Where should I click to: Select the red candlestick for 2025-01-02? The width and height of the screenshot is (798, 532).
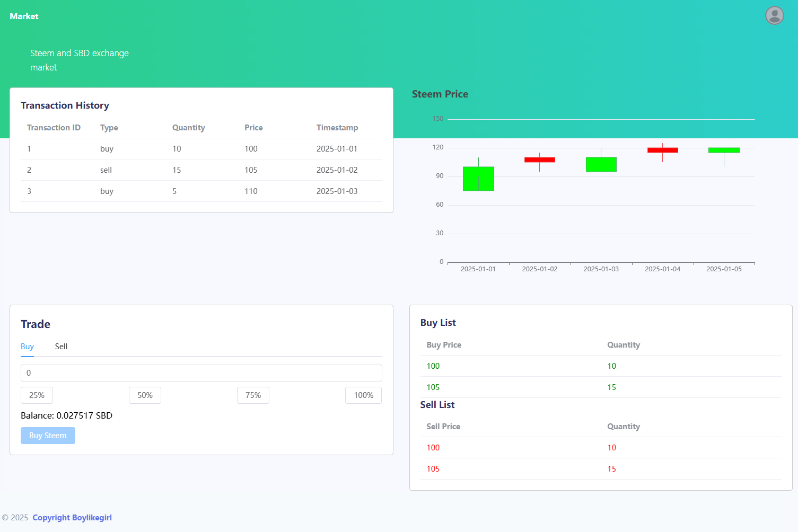(x=540, y=159)
